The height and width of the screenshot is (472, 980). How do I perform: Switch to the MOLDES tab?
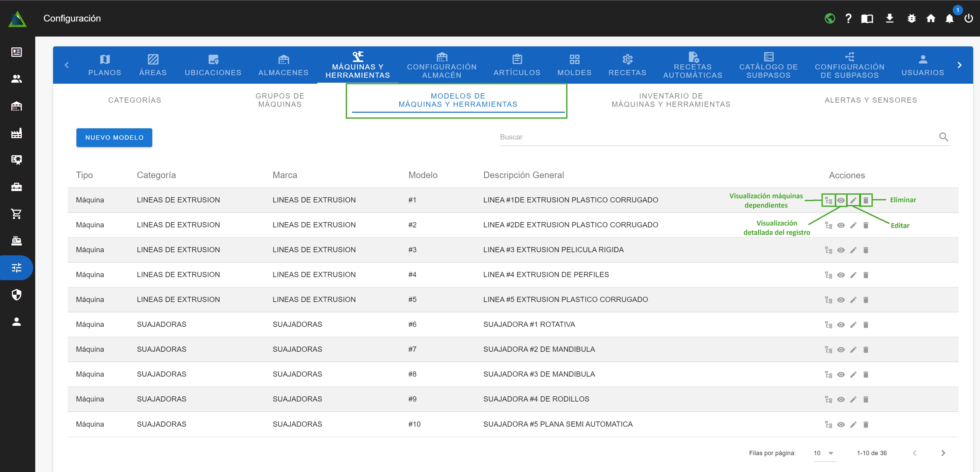click(574, 65)
